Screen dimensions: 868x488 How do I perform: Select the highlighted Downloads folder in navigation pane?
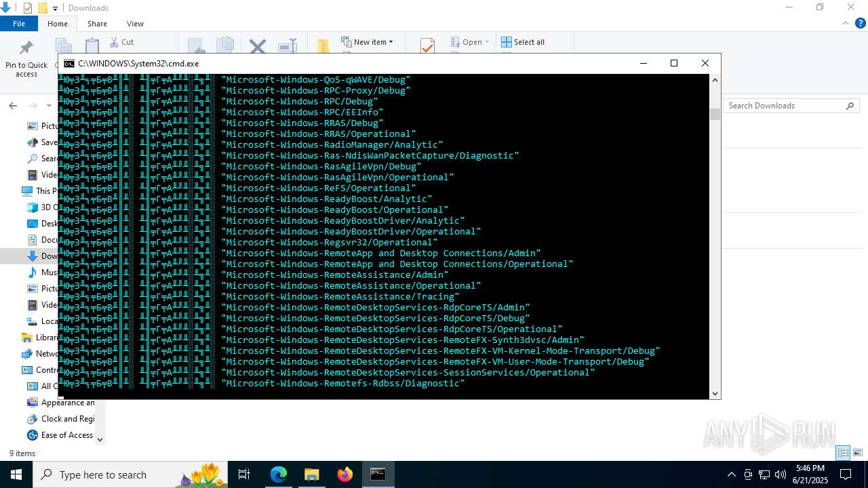42,256
